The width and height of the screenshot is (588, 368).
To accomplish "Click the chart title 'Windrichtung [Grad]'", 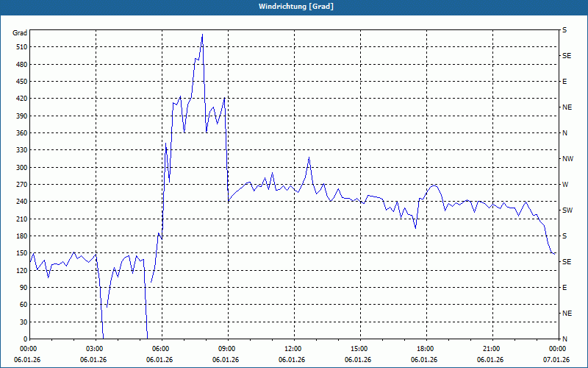I will point(296,7).
